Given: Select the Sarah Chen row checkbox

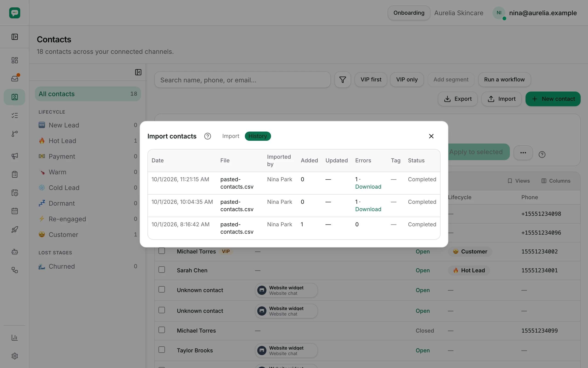Looking at the screenshot, I should 161,270.
